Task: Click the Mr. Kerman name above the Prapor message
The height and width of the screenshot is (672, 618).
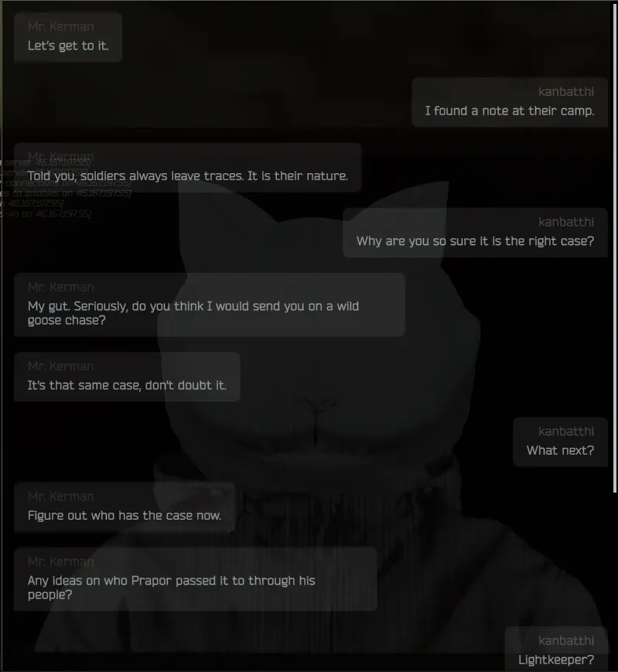Action: click(60, 561)
